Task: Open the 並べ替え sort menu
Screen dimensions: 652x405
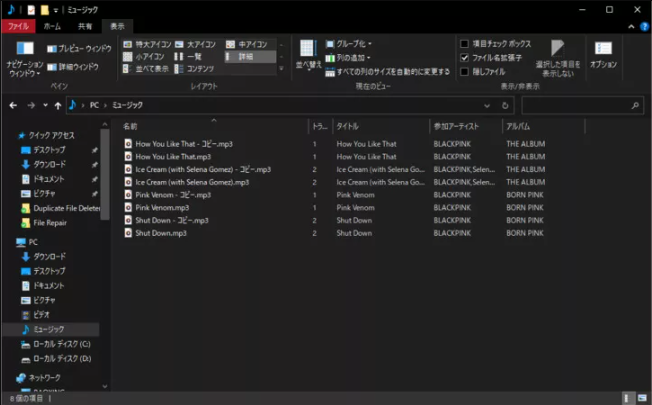Action: (x=308, y=55)
